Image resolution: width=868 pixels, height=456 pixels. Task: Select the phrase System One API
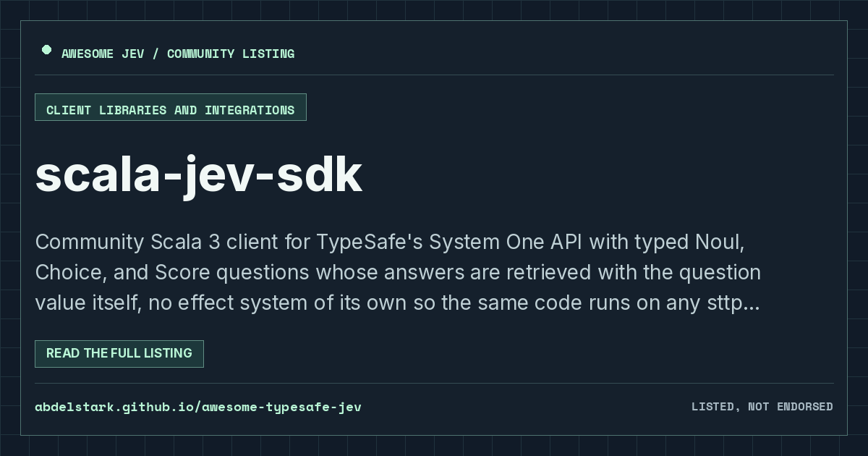(506, 242)
